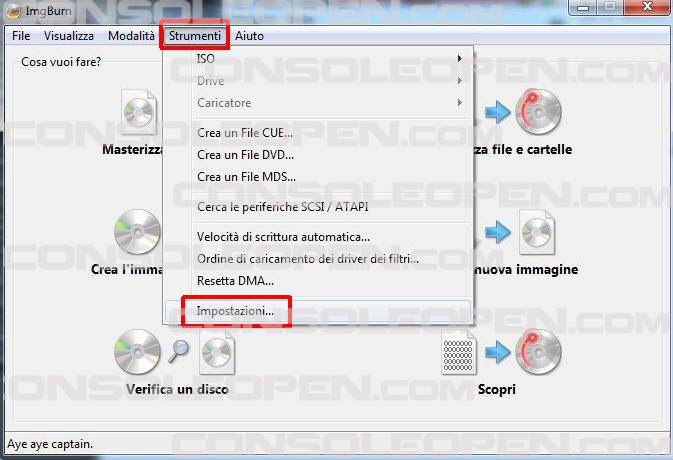Screen dimensions: 673x460
Task: Click the dotted page icon beside Scopri arrow
Action: coord(458,354)
